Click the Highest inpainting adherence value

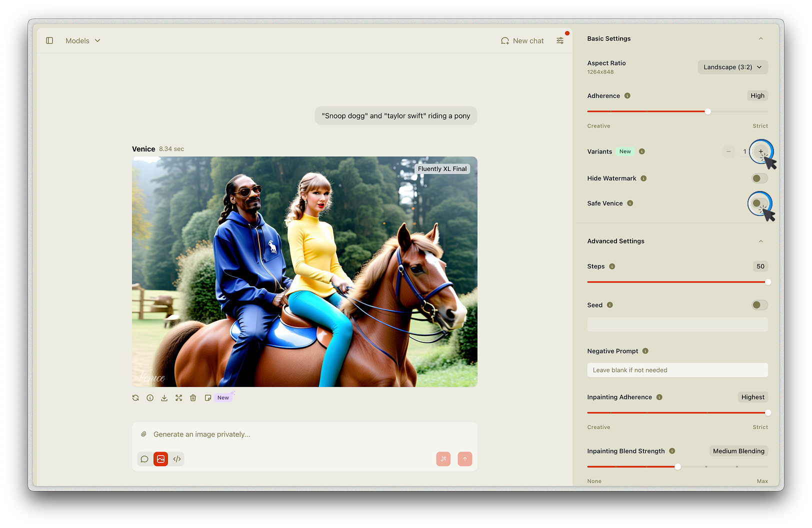click(753, 397)
